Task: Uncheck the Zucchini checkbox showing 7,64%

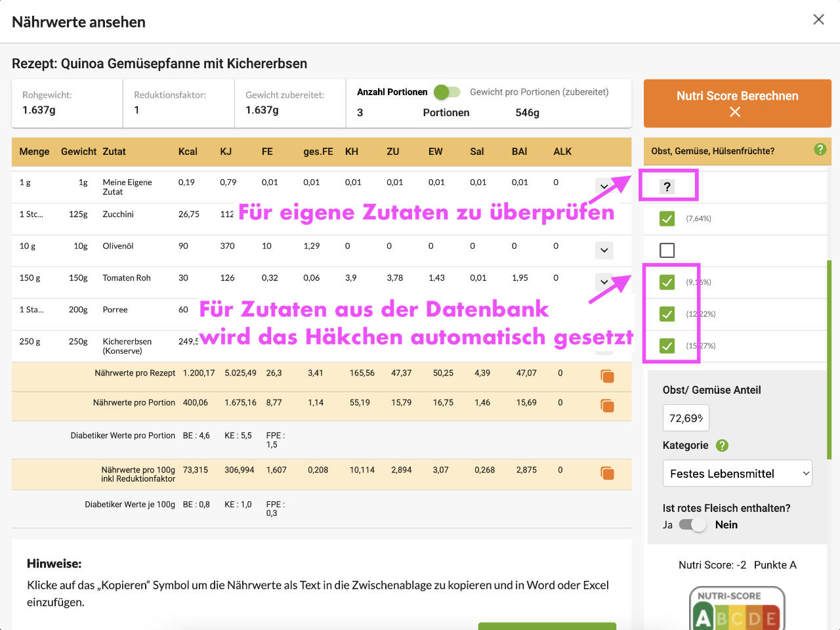Action: point(667,219)
